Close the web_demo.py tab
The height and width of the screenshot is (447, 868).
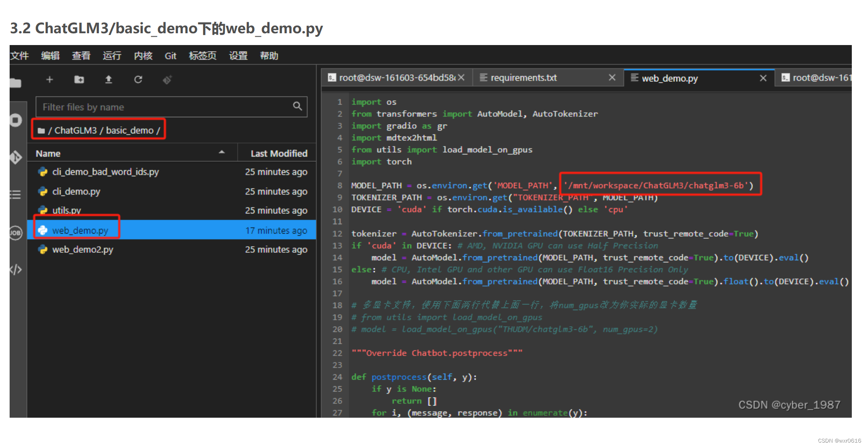(763, 78)
